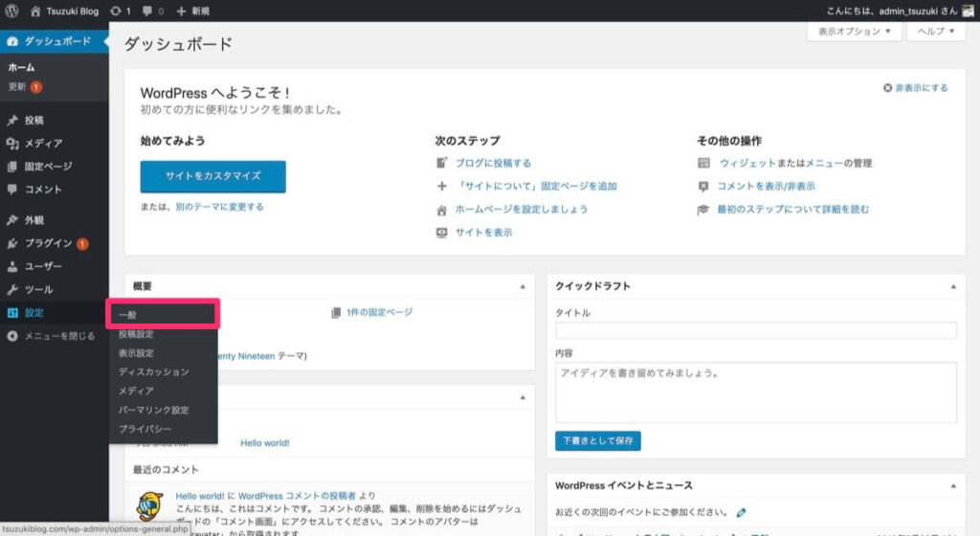The width and height of the screenshot is (980, 536).
Task: Click the サイトをカスタマイズ button
Action: [212, 176]
